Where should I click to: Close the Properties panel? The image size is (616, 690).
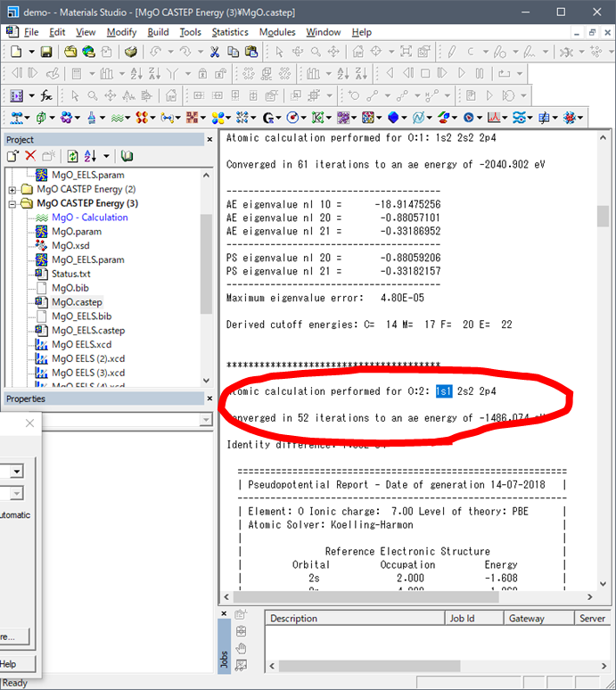[x=209, y=398]
